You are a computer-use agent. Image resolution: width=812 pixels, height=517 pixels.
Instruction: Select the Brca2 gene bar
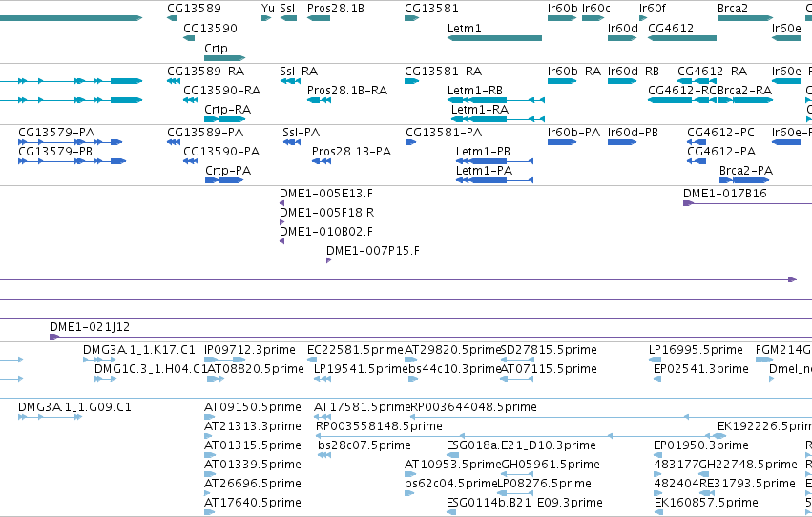[x=745, y=18]
